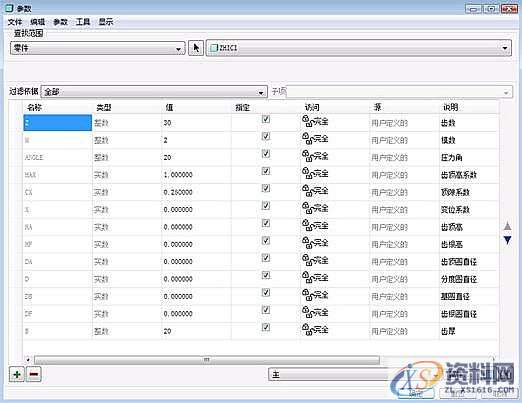522x403 pixels.
Task: Toggle the 指定 checkbox for 变位系数 row
Action: pos(266,206)
